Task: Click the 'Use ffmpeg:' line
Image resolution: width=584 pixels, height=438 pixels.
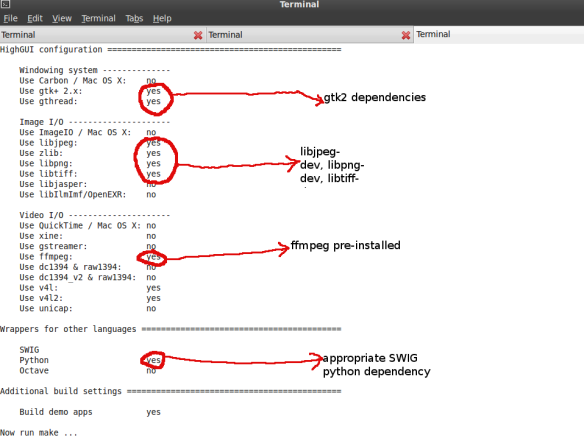Action: [x=90, y=257]
